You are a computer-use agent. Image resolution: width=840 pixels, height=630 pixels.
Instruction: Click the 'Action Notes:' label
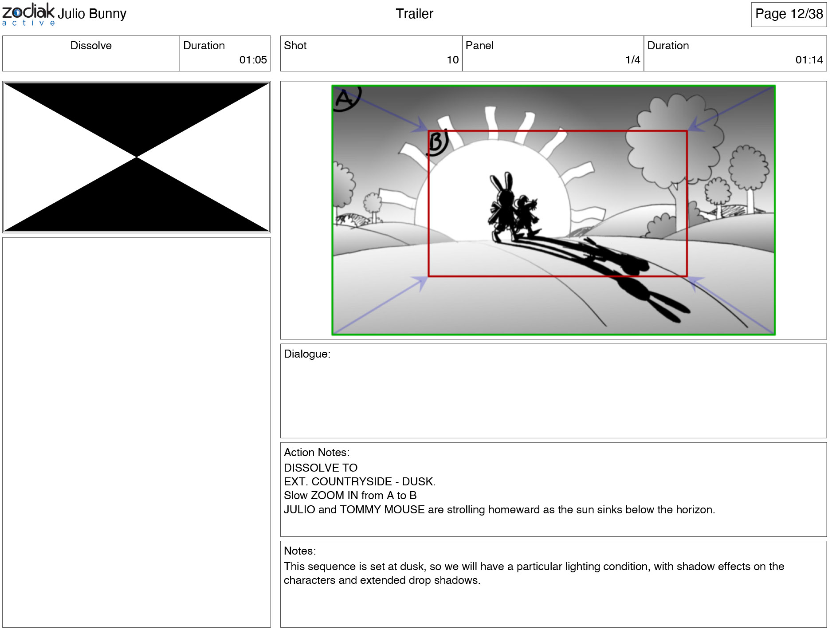coord(317,453)
